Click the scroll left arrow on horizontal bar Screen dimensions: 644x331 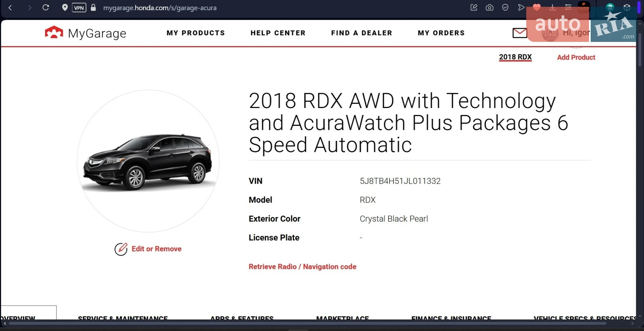(5, 324)
